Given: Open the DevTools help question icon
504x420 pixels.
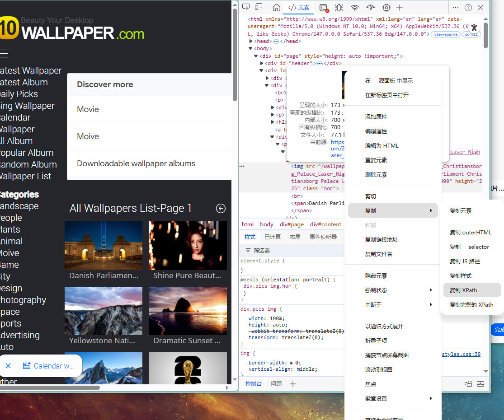Looking at the screenshot, I should 468,7.
